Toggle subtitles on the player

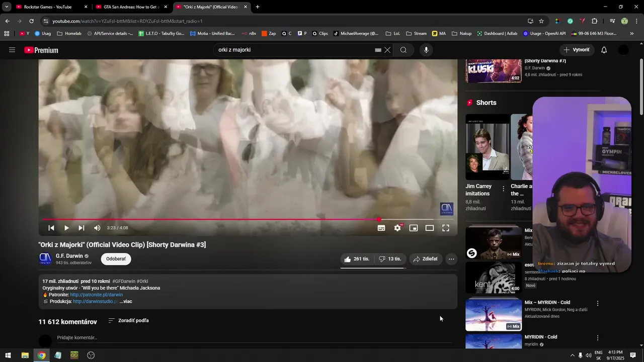pos(381,228)
